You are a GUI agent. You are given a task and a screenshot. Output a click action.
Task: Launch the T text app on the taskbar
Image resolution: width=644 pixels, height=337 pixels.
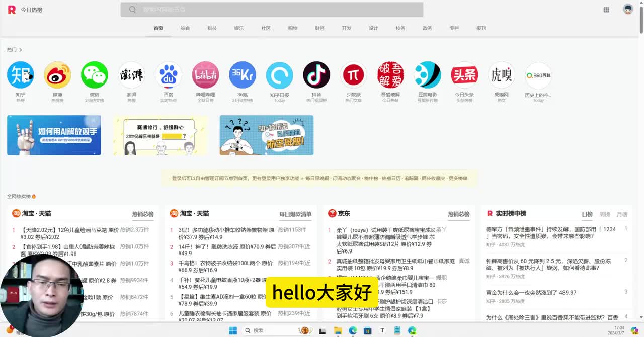pos(382,330)
